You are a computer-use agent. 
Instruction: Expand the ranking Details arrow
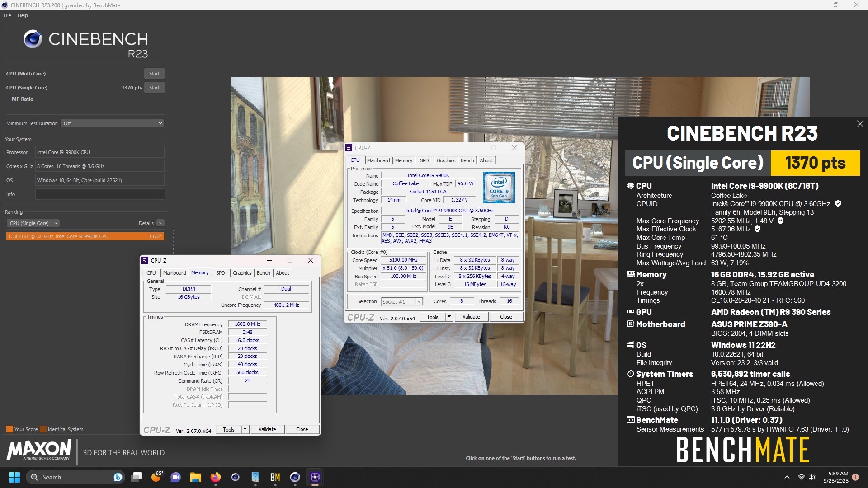(x=160, y=223)
